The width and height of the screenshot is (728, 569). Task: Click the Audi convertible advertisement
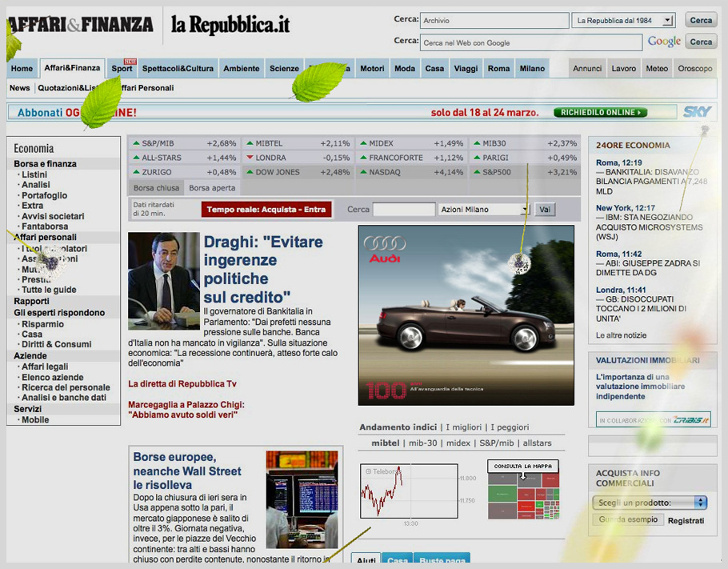tap(466, 315)
